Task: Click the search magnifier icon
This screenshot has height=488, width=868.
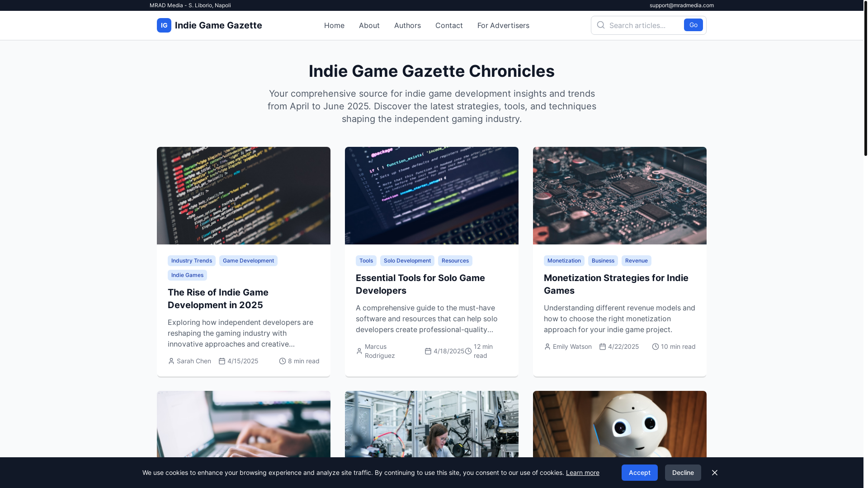Action: tap(601, 25)
